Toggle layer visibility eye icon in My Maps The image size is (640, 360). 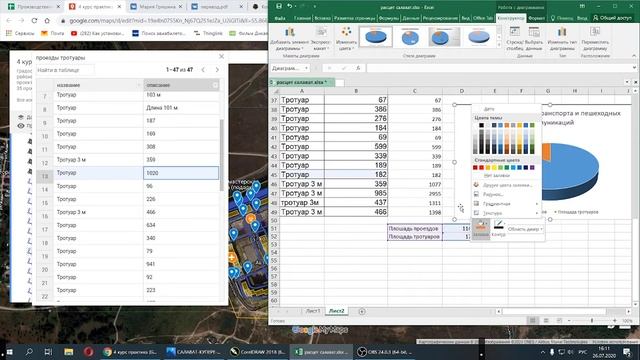click(x=20, y=126)
